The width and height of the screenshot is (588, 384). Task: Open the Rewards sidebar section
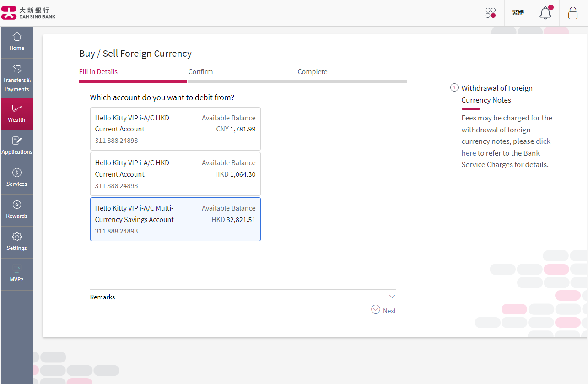[16, 210]
